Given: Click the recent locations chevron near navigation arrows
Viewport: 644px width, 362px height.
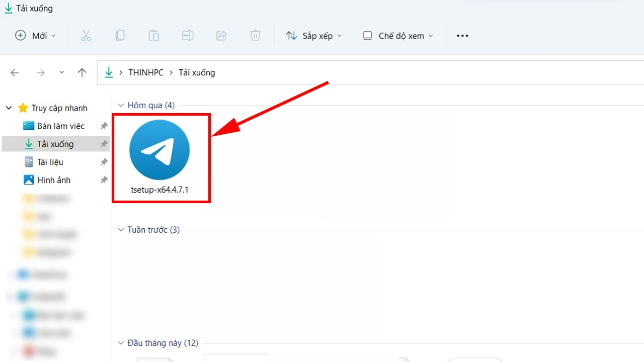Looking at the screenshot, I should 61,72.
